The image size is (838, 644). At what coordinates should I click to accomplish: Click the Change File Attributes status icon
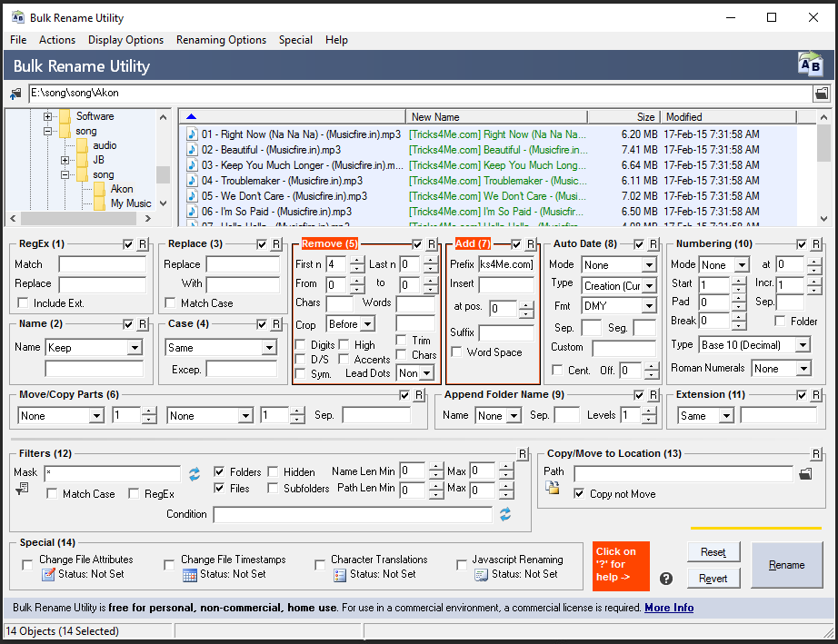[49, 575]
